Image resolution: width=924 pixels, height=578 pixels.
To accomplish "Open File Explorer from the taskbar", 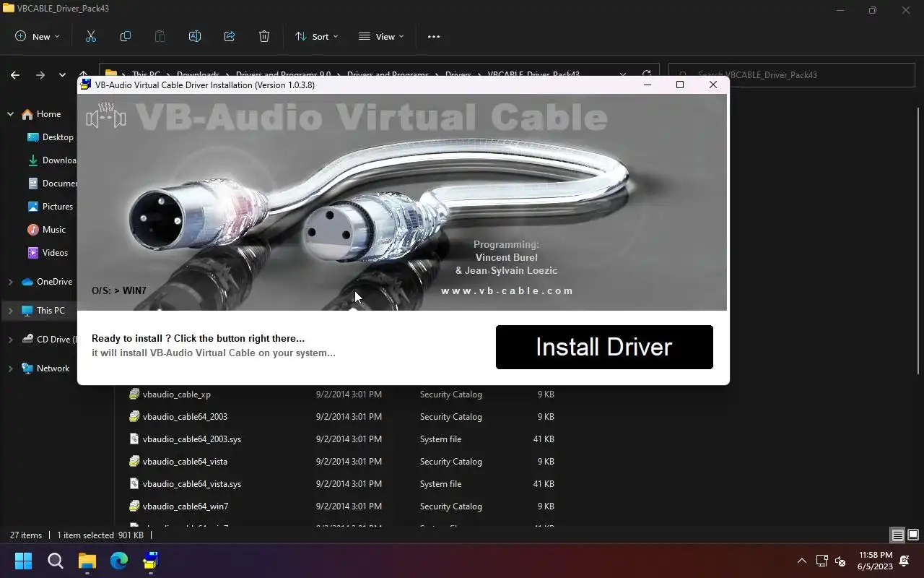I will [x=87, y=561].
